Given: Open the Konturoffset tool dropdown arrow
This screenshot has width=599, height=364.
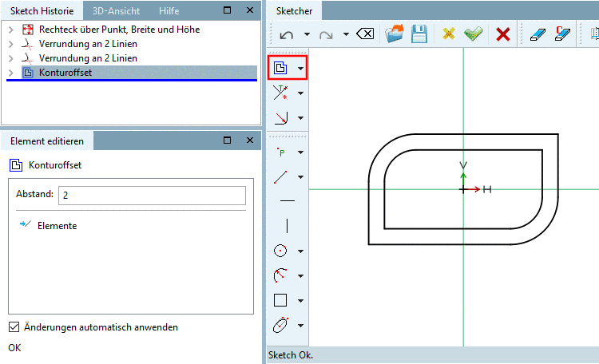Looking at the screenshot, I should pyautogui.click(x=300, y=69).
